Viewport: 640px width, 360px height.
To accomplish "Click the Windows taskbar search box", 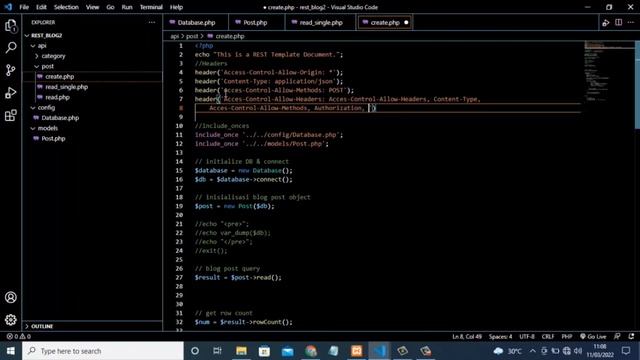I will 103,351.
